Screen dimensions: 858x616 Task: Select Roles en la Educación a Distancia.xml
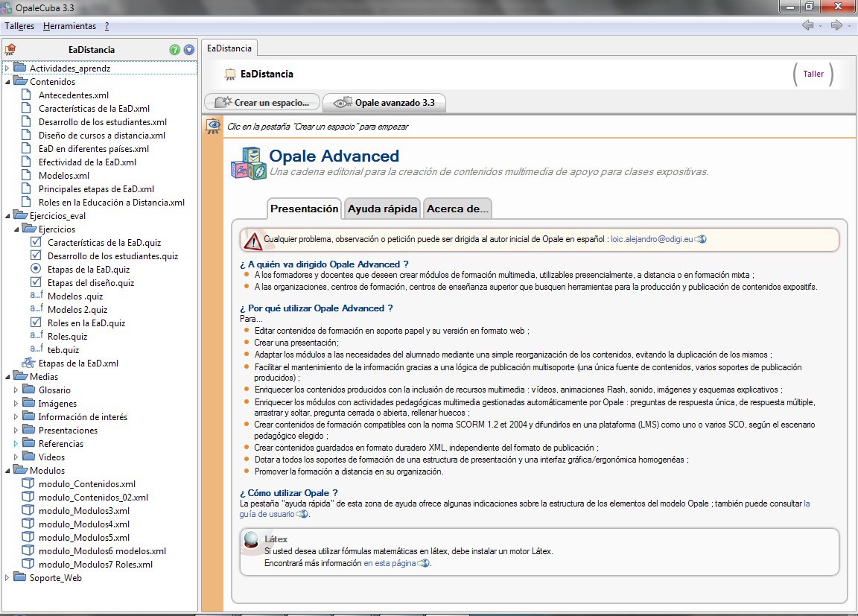tap(112, 202)
